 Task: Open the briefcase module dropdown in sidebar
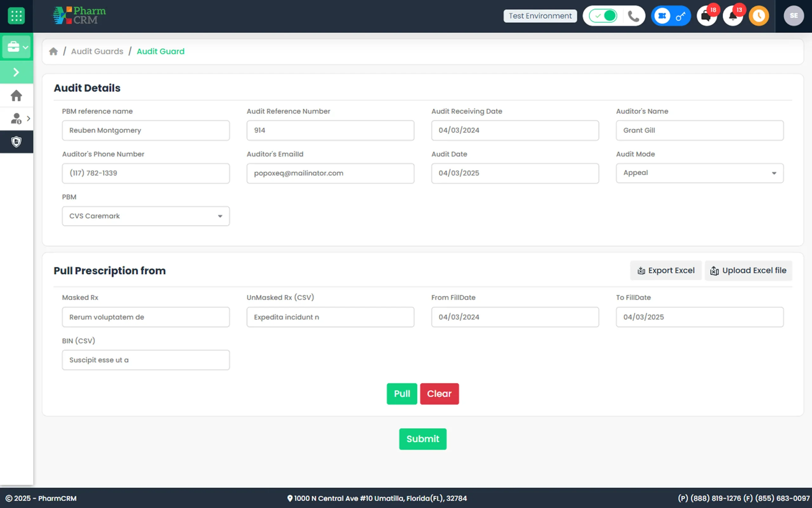[x=16, y=47]
